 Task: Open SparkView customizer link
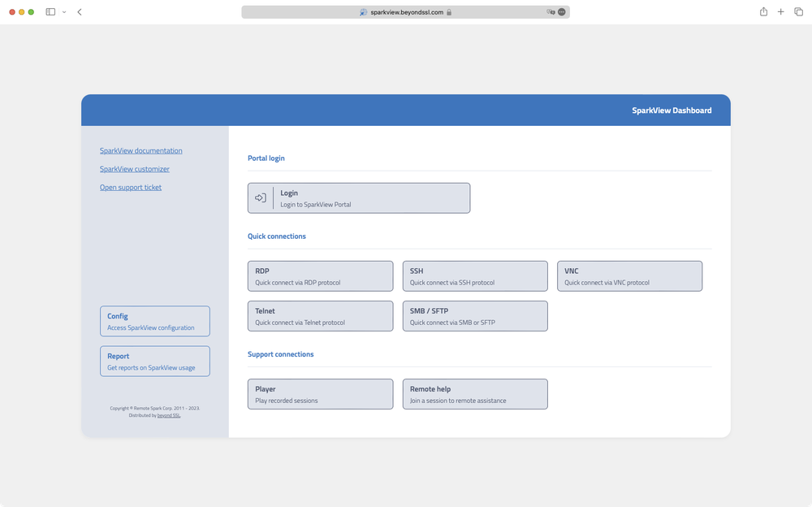pyautogui.click(x=135, y=169)
